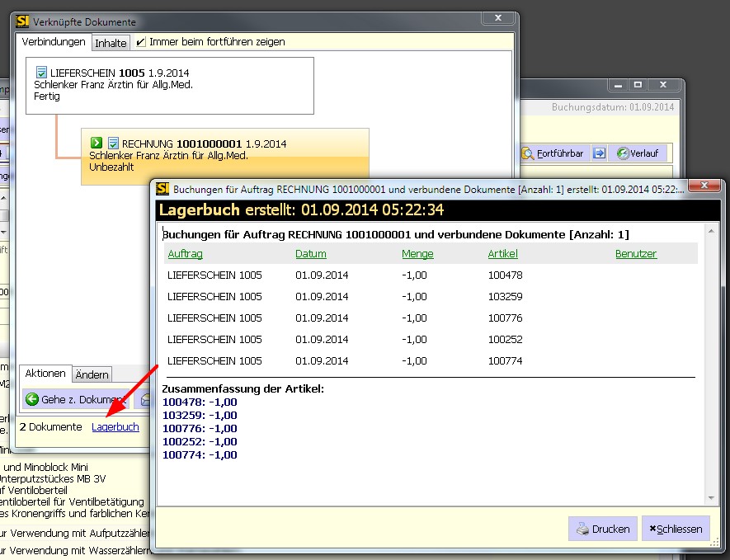
Task: Open the Ändern tab
Action: click(x=92, y=374)
